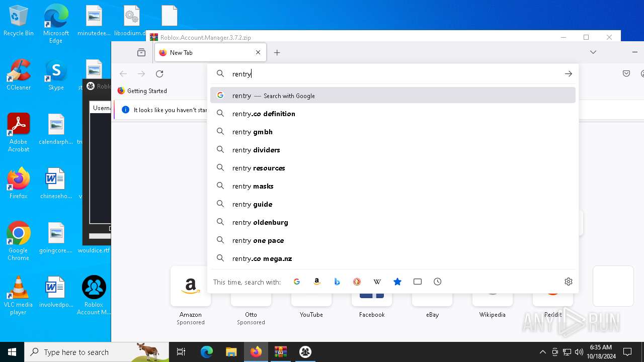Select 'rentry.co definition' suggestion
The width and height of the screenshot is (644, 362).
[x=393, y=114]
